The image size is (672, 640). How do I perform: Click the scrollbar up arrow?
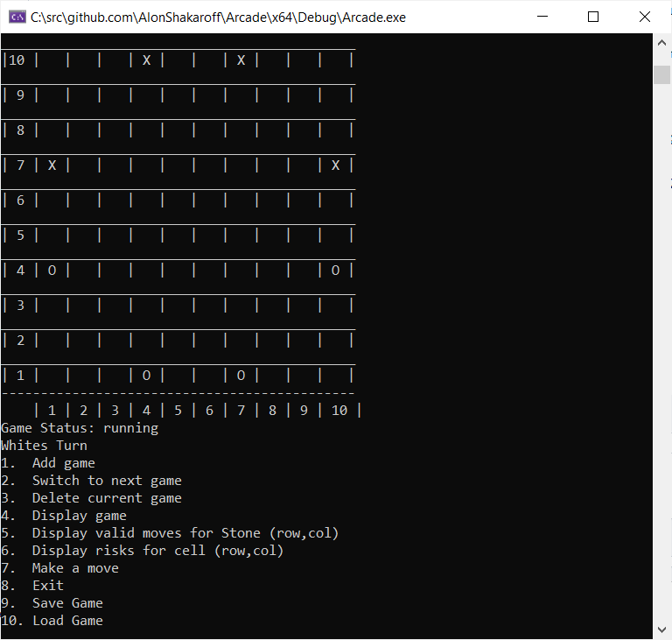(661, 43)
